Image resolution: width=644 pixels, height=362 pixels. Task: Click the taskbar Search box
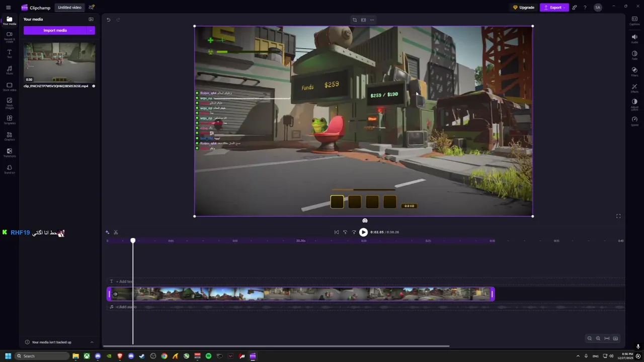(x=42, y=356)
